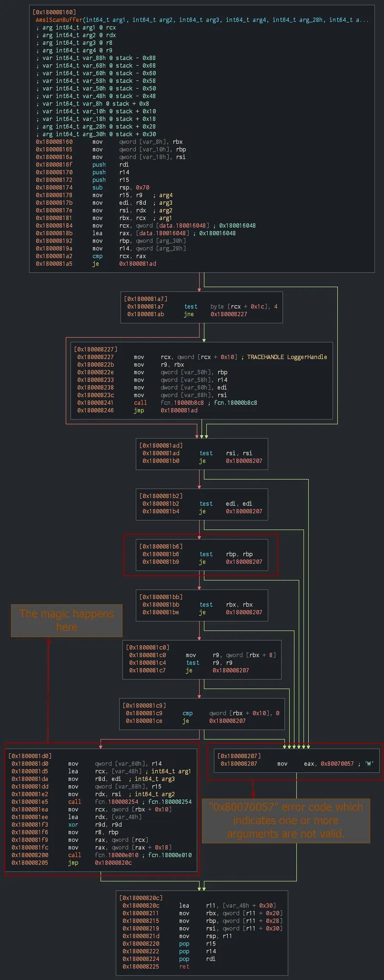Click "The magic happens here" annotation
Image resolution: width=384 pixels, height=980 pixels.
(x=67, y=620)
